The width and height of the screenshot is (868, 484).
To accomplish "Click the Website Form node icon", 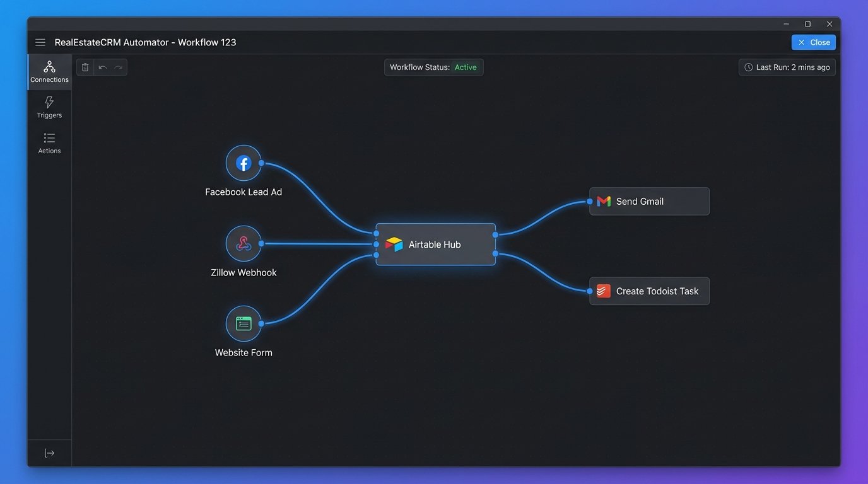I will (x=243, y=323).
